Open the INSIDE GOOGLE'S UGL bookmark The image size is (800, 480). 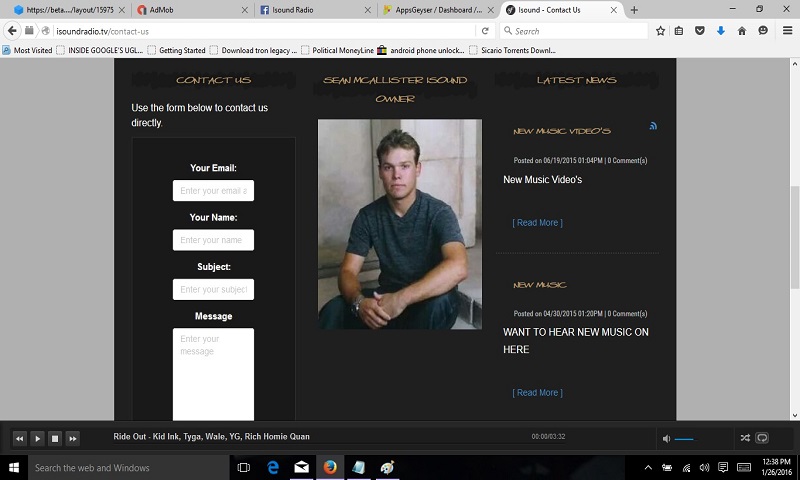tap(100, 50)
